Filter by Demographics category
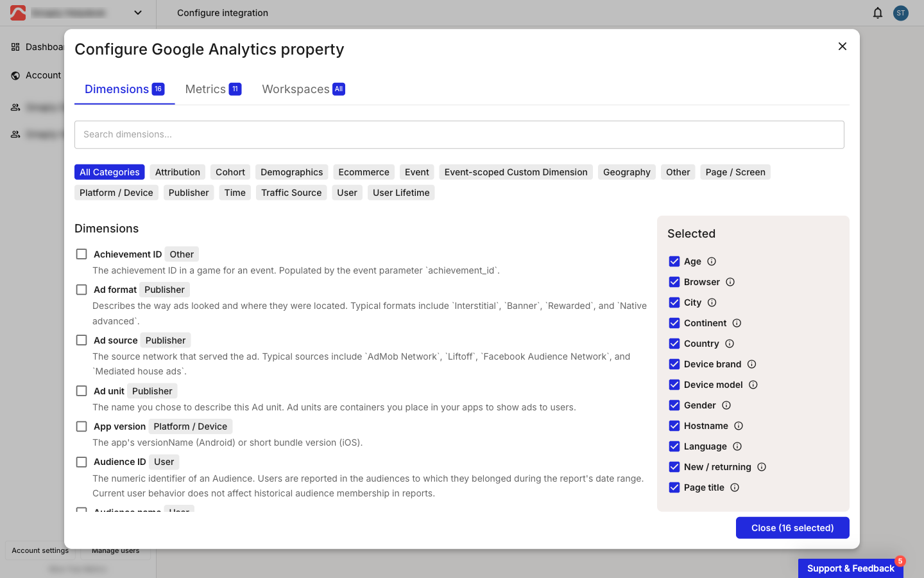 coord(292,172)
